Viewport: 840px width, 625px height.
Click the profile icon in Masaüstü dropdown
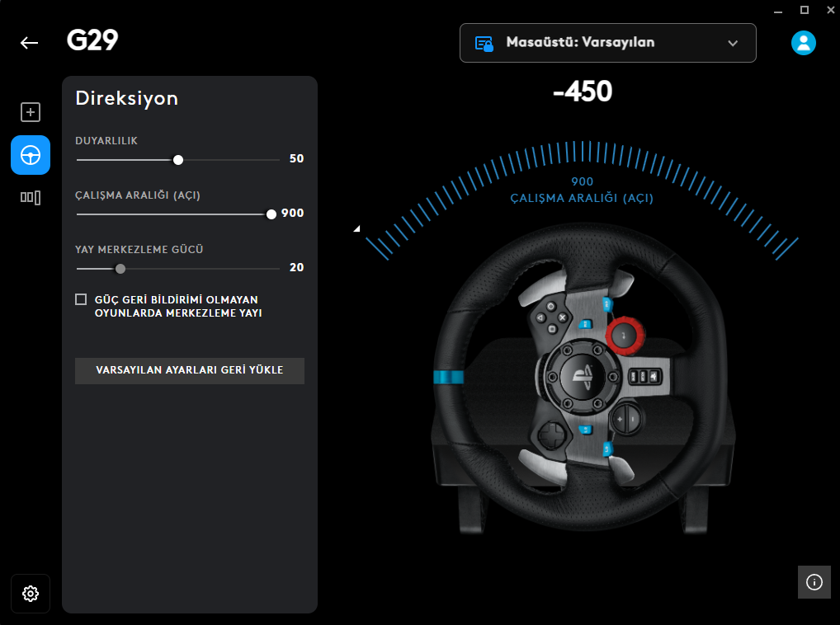point(484,44)
